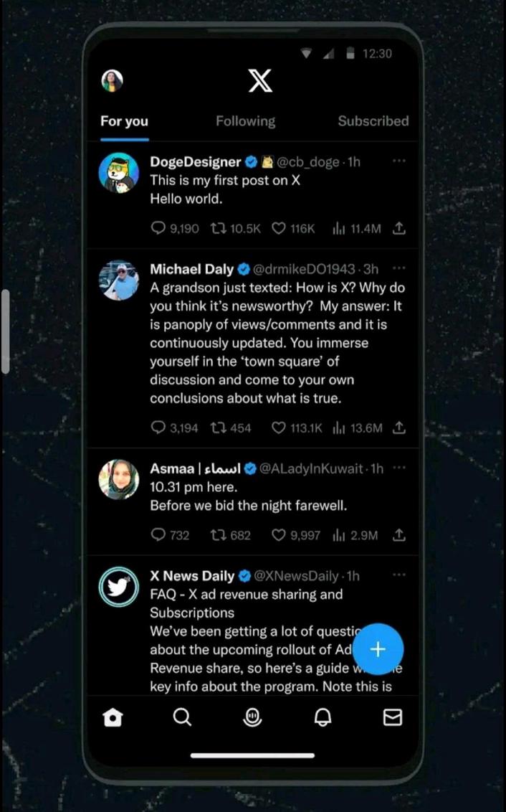Viewport: 506px width, 812px height.
Task: Open your profile via avatar thumbnail
Action: coord(112,80)
